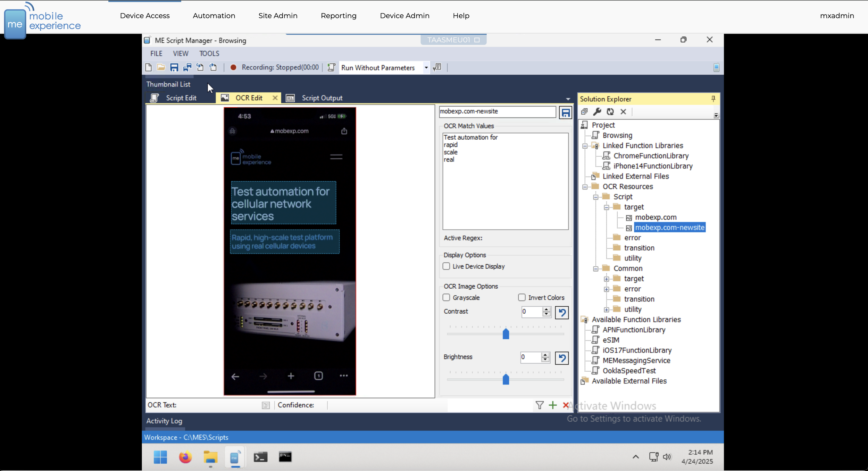Switch to the Script Output tab
Screen dimensions: 868x471
322,98
